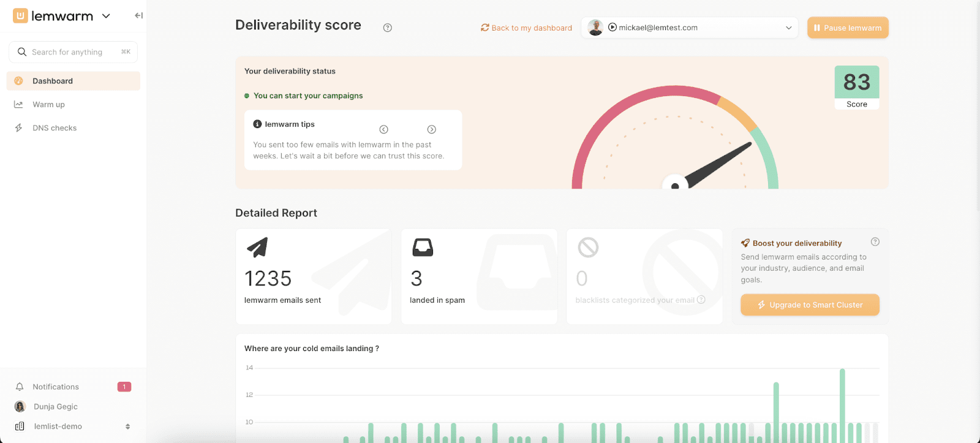980x443 pixels.
Task: Click the red notification count badge
Action: 124,387
